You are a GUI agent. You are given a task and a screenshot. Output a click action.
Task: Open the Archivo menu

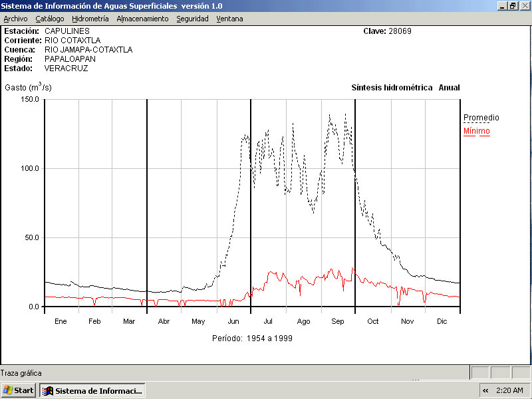[x=15, y=19]
